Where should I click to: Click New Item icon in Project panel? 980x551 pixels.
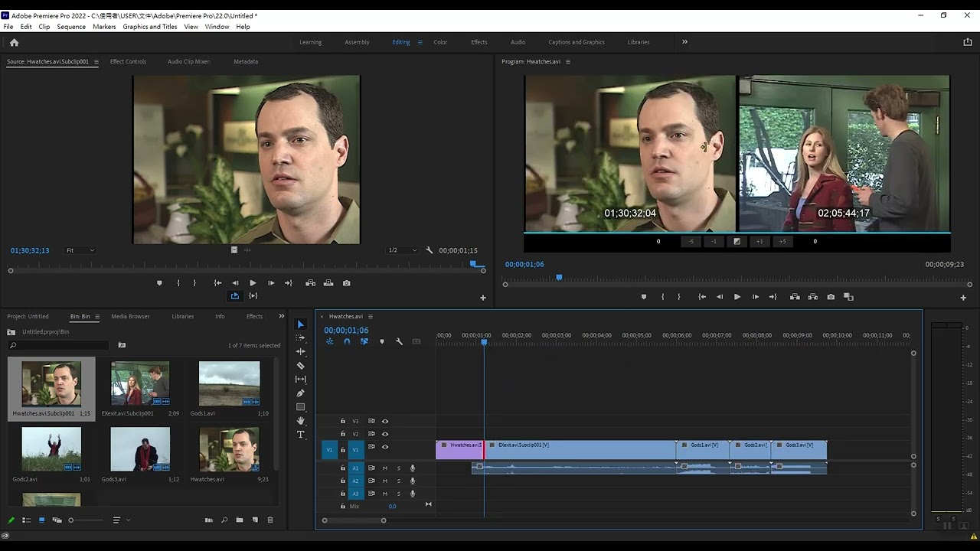point(255,520)
